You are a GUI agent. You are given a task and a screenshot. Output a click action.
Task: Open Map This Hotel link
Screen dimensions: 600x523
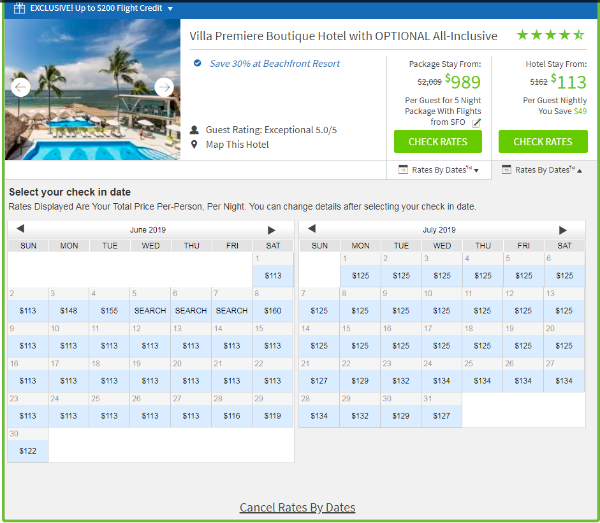237,145
